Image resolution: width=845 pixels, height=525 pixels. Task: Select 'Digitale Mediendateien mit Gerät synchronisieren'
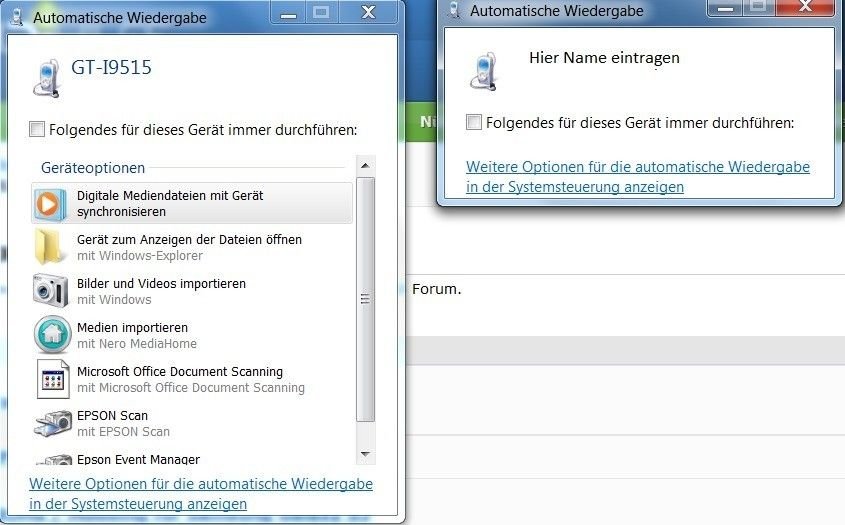192,203
